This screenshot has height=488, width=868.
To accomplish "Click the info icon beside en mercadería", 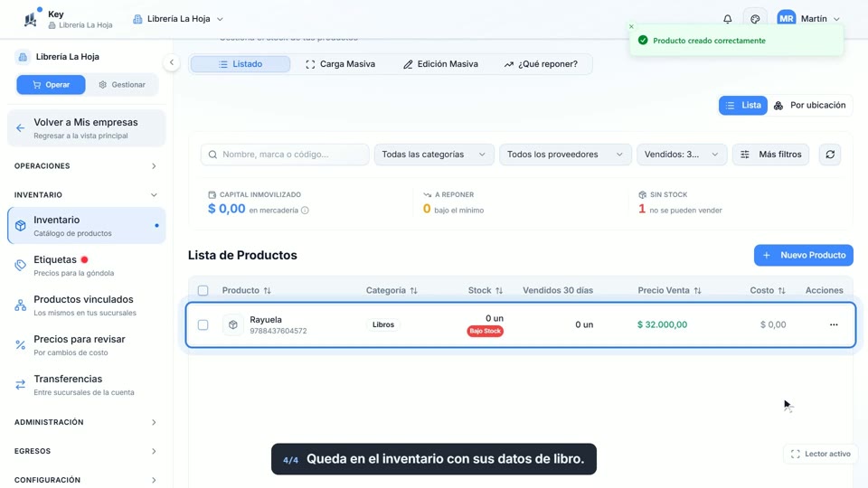I will click(305, 211).
